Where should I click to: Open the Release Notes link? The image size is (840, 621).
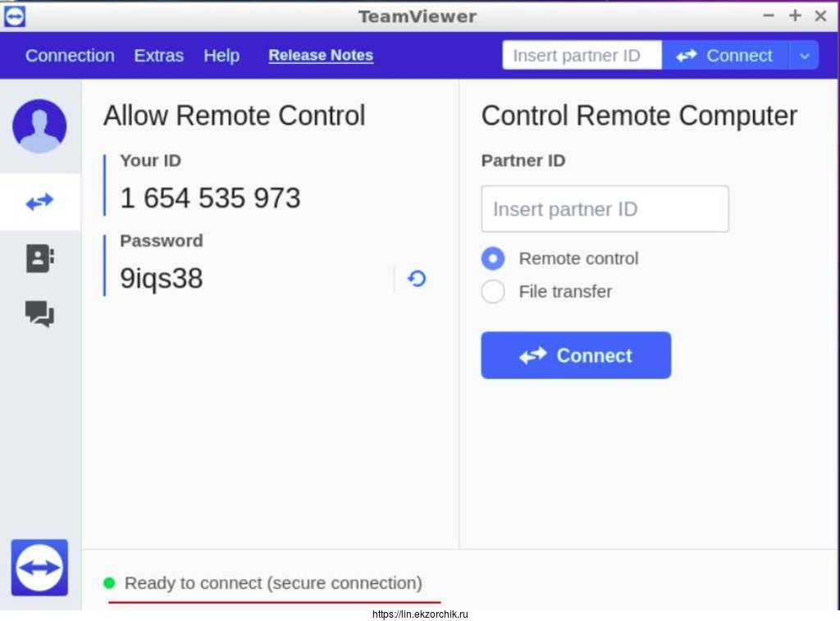click(321, 56)
